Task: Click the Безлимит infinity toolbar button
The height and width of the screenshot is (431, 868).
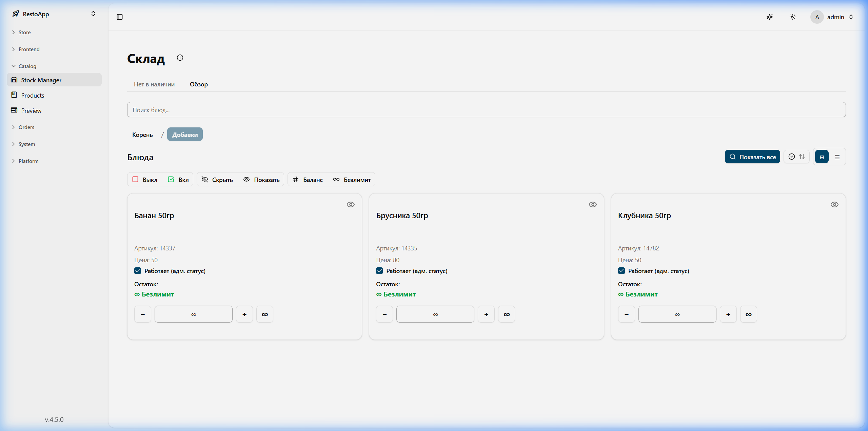Action: [352, 180]
